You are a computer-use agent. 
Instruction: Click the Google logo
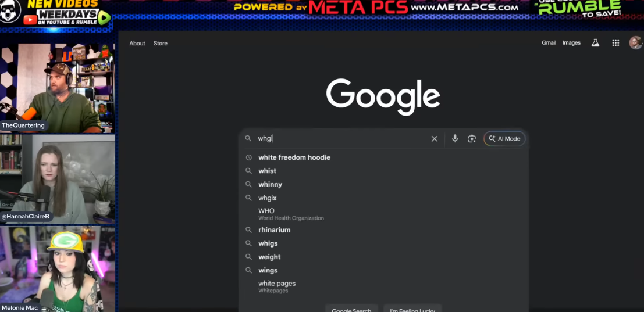click(383, 97)
